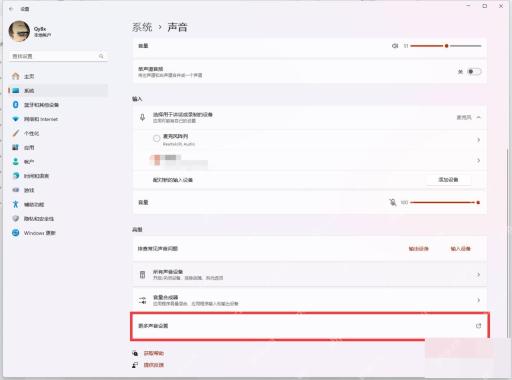Collapse the input device list chevron beside 麦克风

click(x=478, y=117)
